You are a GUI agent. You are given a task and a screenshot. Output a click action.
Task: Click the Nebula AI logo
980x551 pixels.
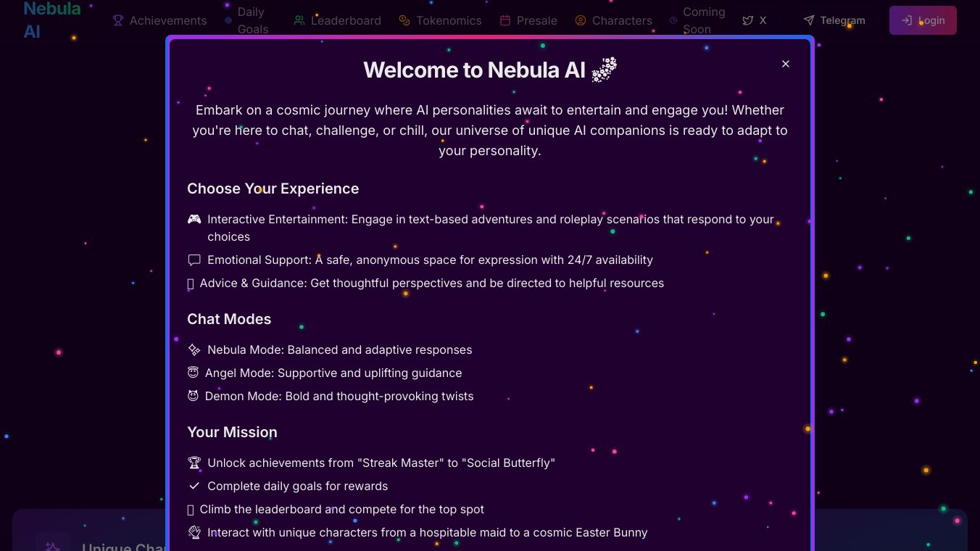[x=51, y=20]
